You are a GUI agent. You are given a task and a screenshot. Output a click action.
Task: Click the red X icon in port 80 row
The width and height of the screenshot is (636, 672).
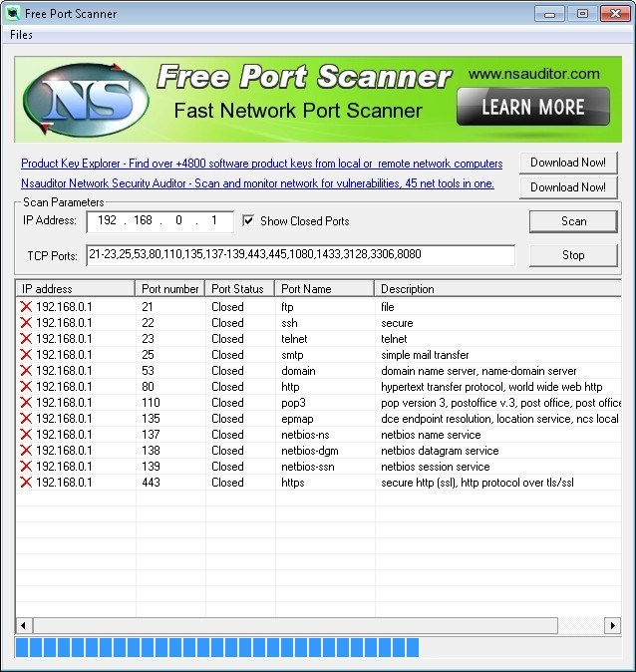click(26, 387)
